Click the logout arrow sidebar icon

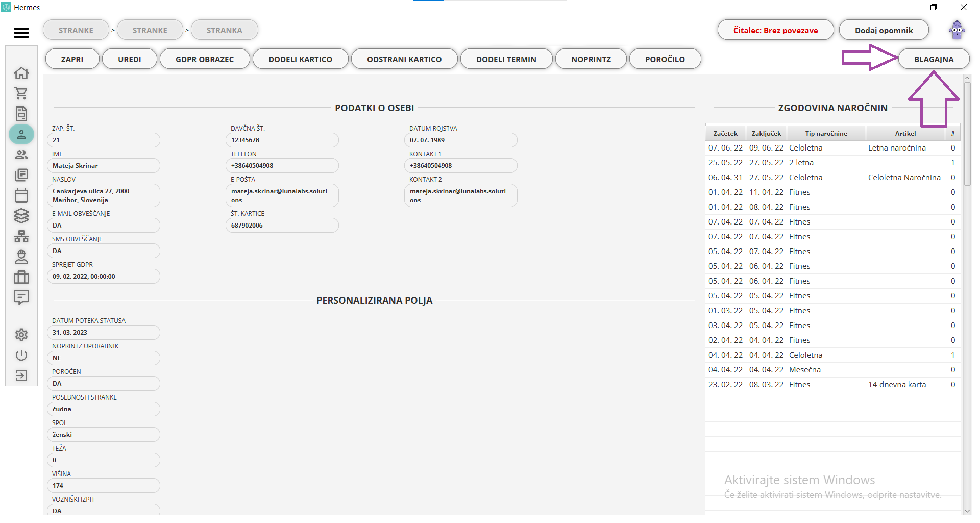(21, 376)
